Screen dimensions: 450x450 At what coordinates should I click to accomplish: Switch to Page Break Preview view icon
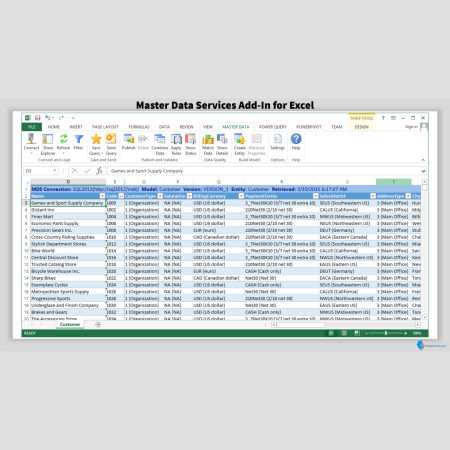[357, 333]
